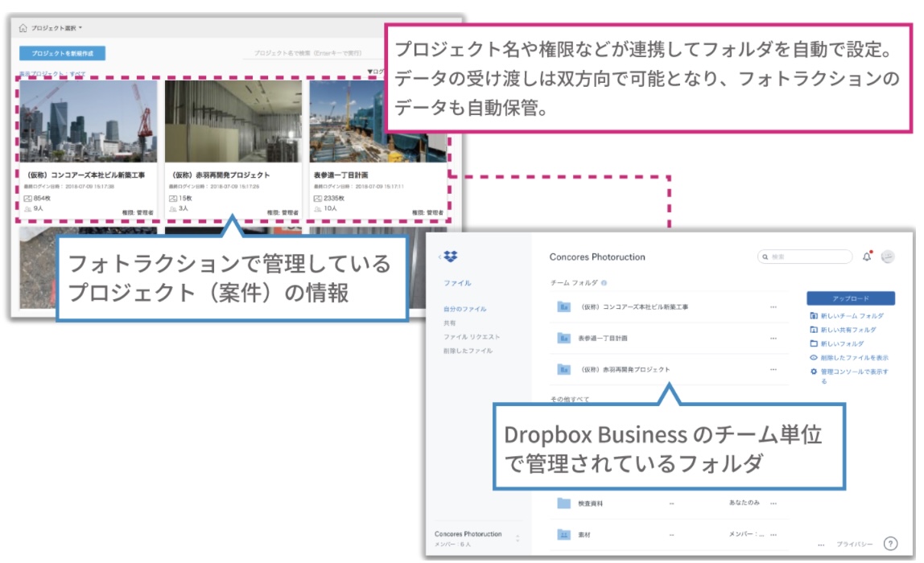Open the （仮称）赤羽再開発プロジェクト folder name in Dropbox

[625, 369]
